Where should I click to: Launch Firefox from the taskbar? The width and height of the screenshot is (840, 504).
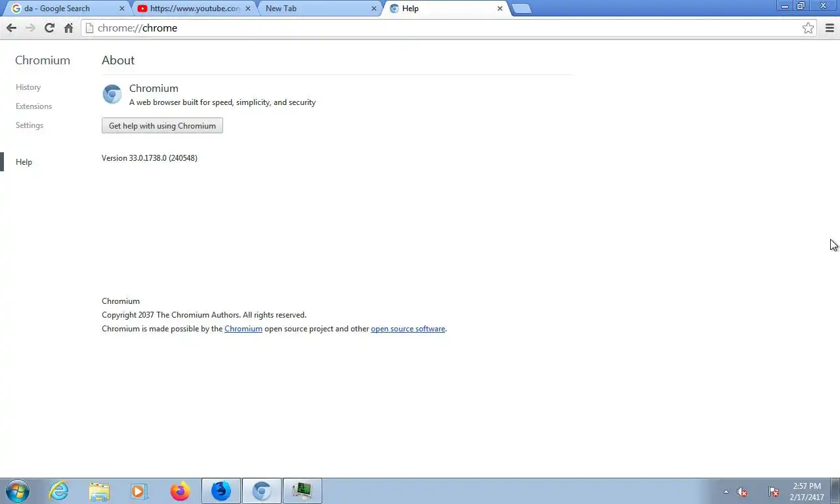(180, 491)
